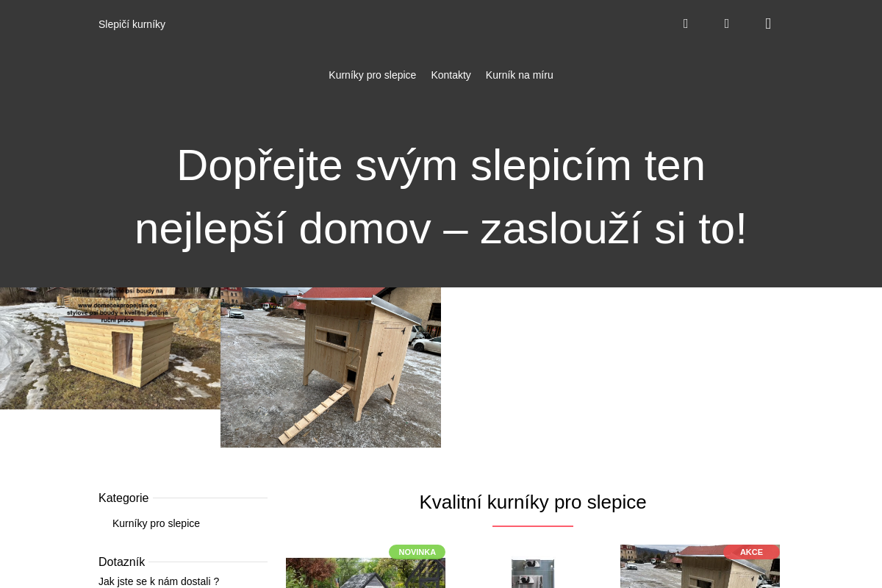Open the Kontakty page
882x588 pixels.
(451, 74)
